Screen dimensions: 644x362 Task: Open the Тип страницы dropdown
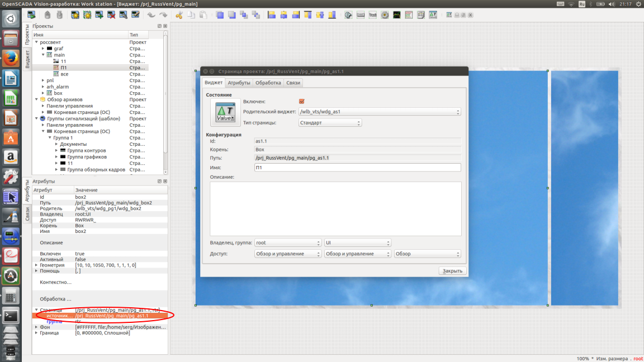pyautogui.click(x=330, y=123)
